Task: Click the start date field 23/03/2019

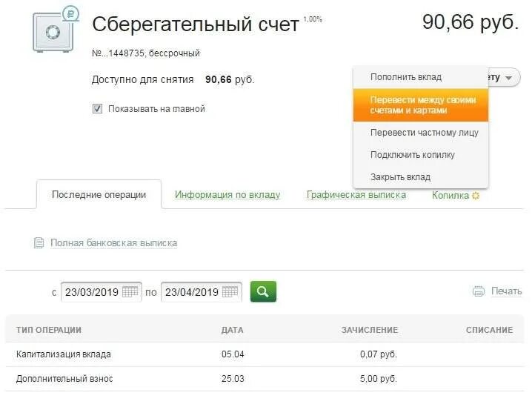Action: click(101, 291)
